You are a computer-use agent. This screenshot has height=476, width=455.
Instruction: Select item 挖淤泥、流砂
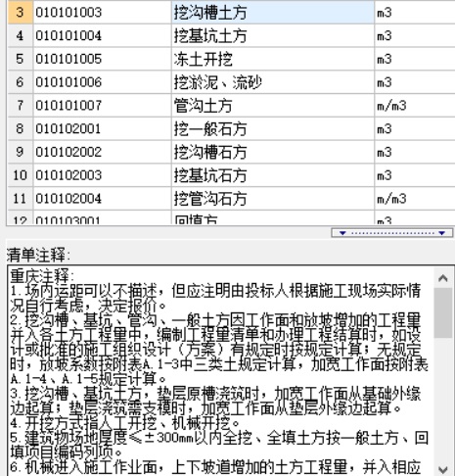(273, 82)
